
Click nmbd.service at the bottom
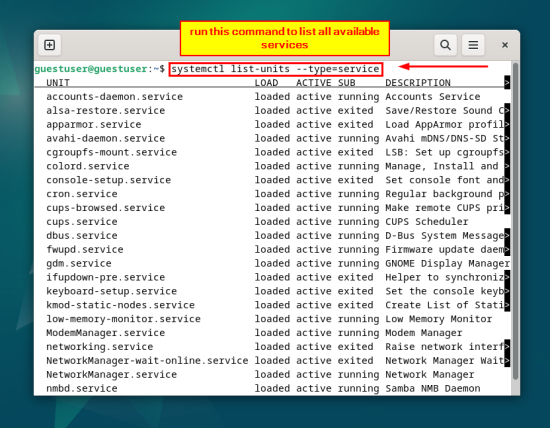pyautogui.click(x=82, y=388)
